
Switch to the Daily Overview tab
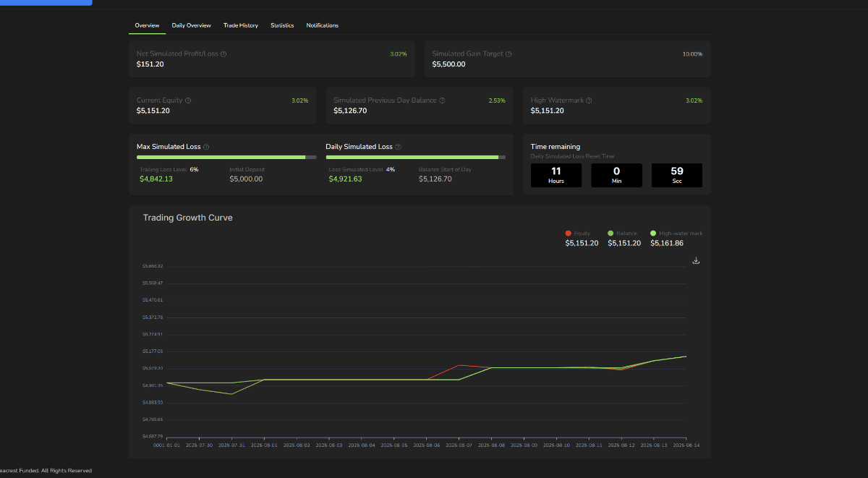tap(191, 25)
